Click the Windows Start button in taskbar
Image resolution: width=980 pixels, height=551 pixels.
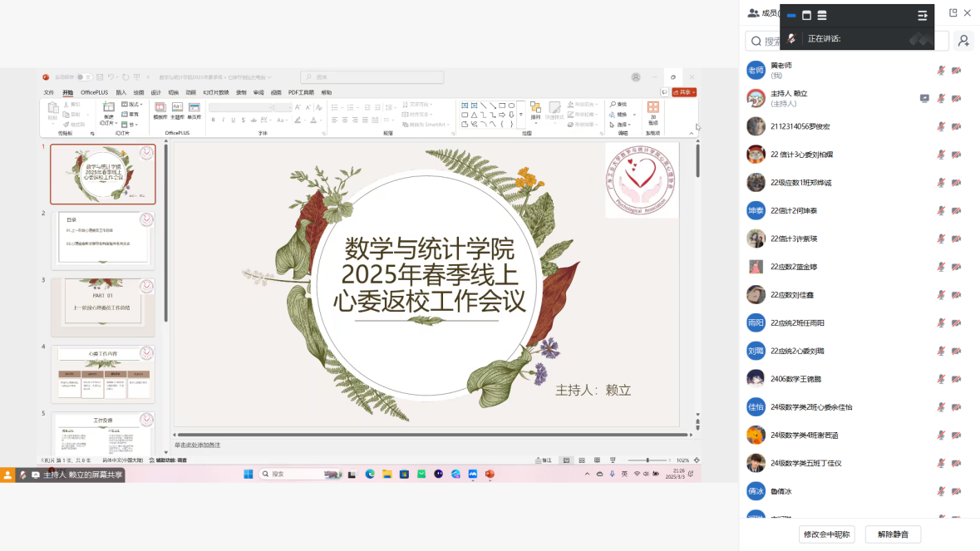click(248, 474)
